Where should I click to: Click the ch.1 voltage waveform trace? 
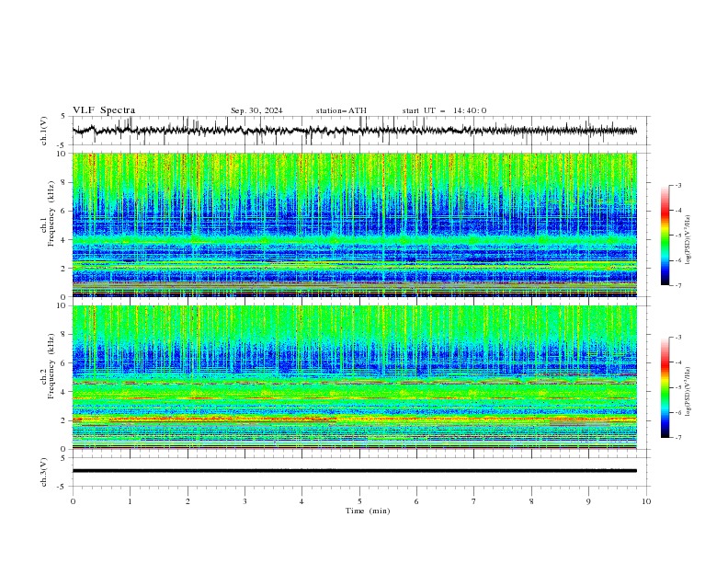coord(354,131)
